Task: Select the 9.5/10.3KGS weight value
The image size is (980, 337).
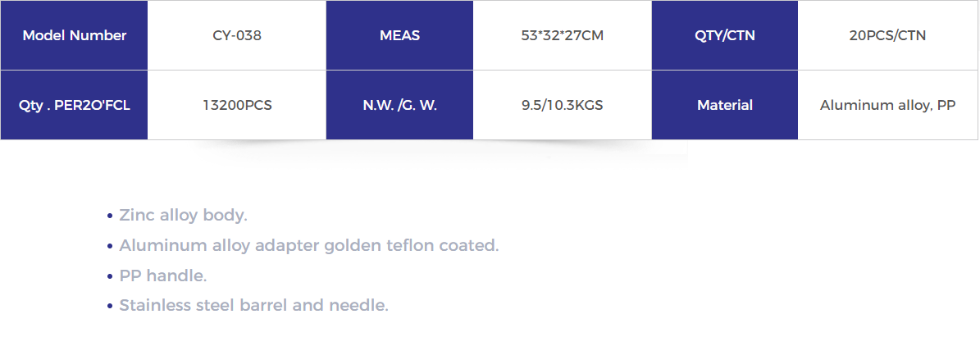Action: tap(563, 105)
